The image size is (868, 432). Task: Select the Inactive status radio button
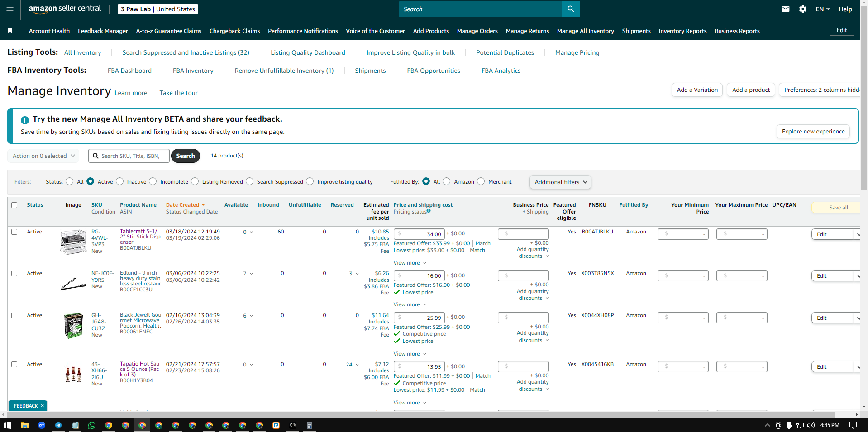[119, 181]
